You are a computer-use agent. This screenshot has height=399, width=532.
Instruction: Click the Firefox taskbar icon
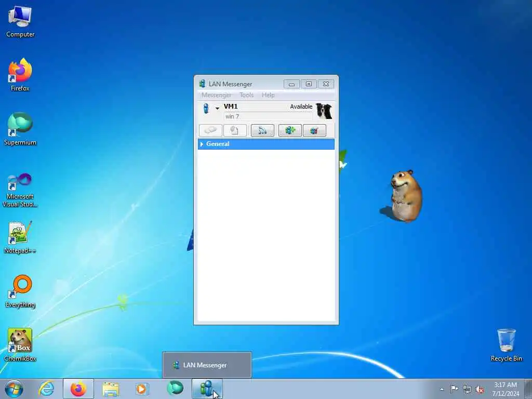tap(78, 389)
